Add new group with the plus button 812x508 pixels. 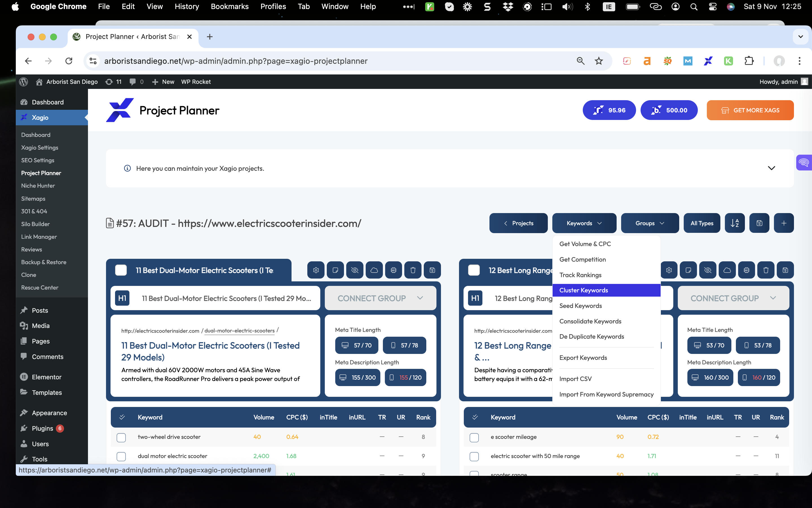(784, 223)
